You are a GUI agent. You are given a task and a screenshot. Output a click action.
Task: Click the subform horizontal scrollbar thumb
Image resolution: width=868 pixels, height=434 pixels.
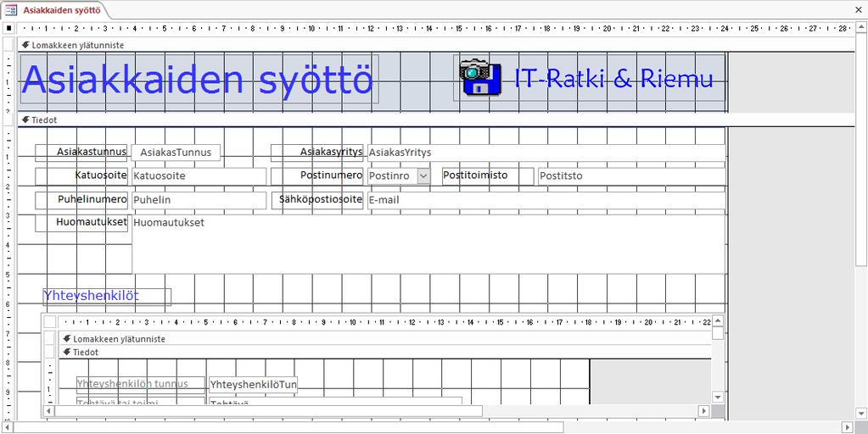pos(268,411)
